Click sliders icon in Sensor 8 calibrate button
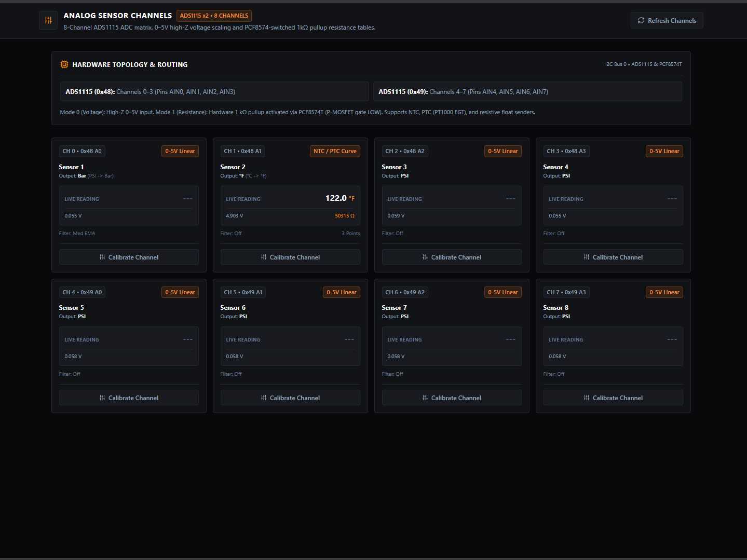Viewport: 747px width, 560px height. click(x=587, y=398)
